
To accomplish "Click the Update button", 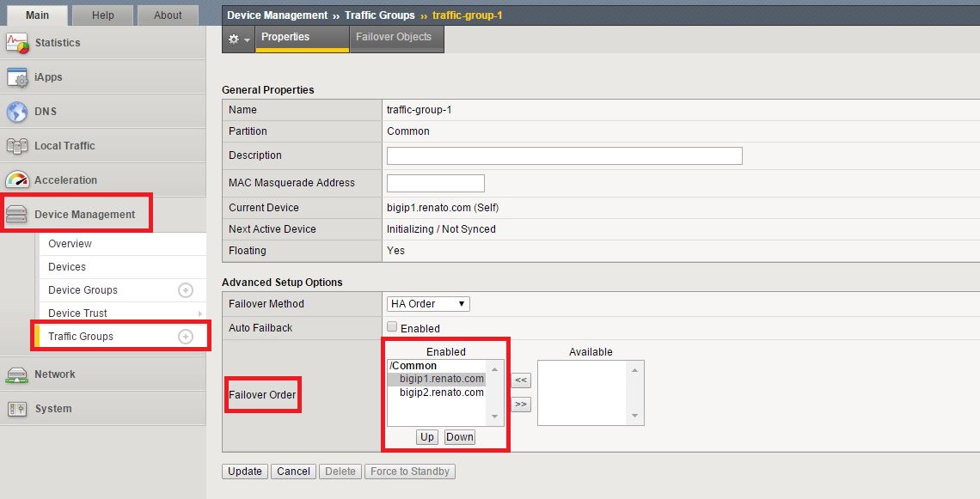I will (x=245, y=472).
